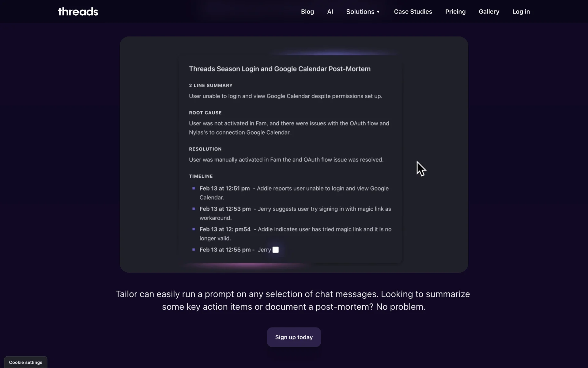
Task: Select the ROOT CAUSE heading
Action: [205, 113]
